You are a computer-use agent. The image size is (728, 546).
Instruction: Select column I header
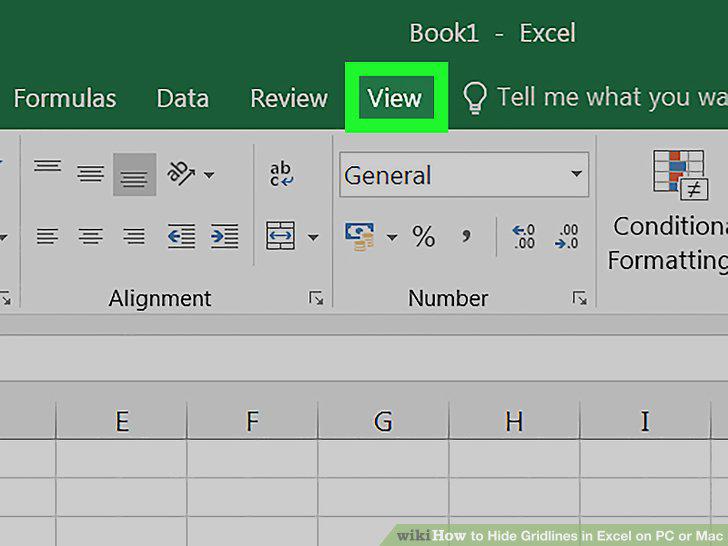click(645, 421)
